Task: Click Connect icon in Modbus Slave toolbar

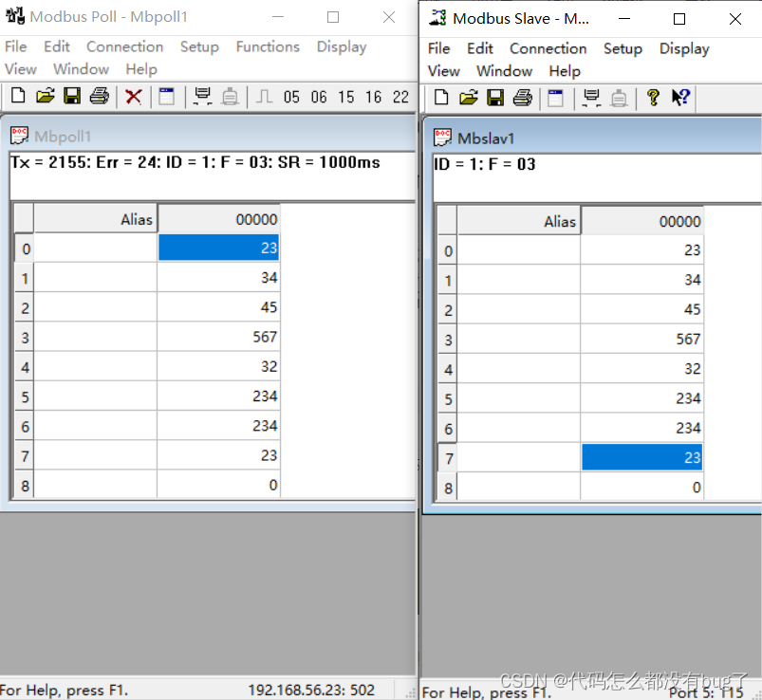Action: pos(591,98)
